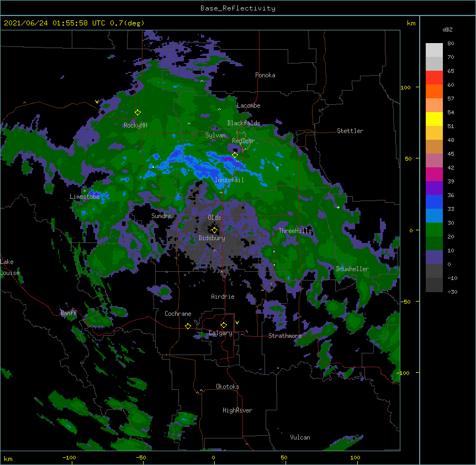Pick the white 70-80 dBZ legend swatch
Viewport: 476px width, 465px height.
[x=434, y=50]
